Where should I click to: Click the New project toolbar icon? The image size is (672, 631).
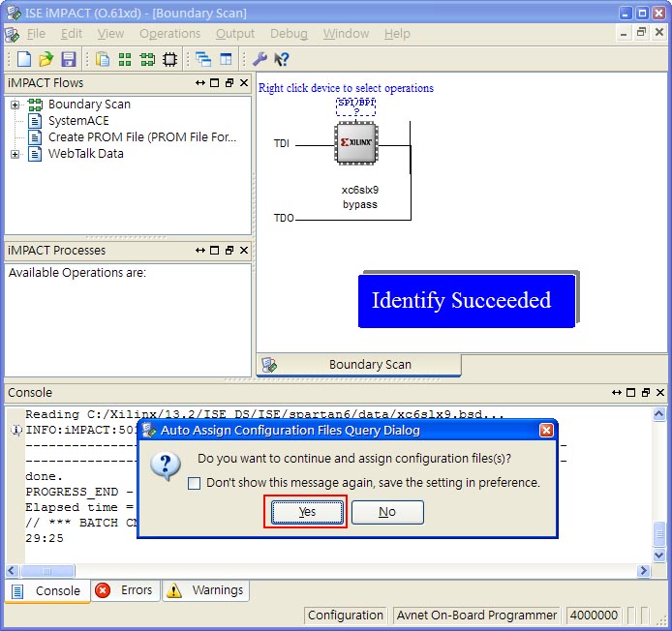pos(24,59)
